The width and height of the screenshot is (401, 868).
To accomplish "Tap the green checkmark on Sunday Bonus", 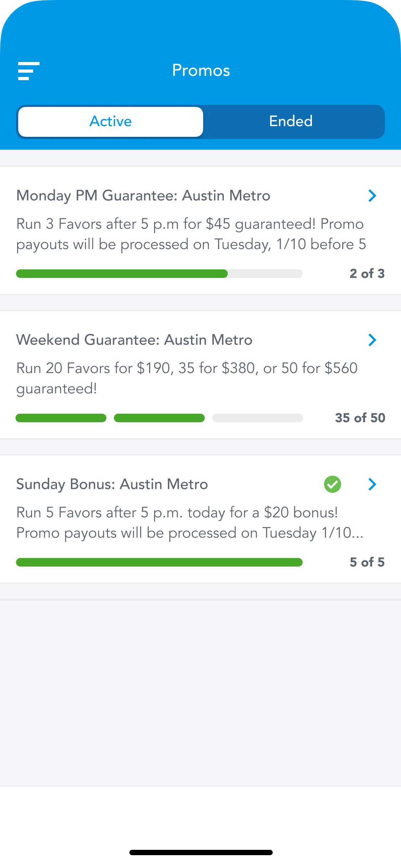I will tap(332, 484).
